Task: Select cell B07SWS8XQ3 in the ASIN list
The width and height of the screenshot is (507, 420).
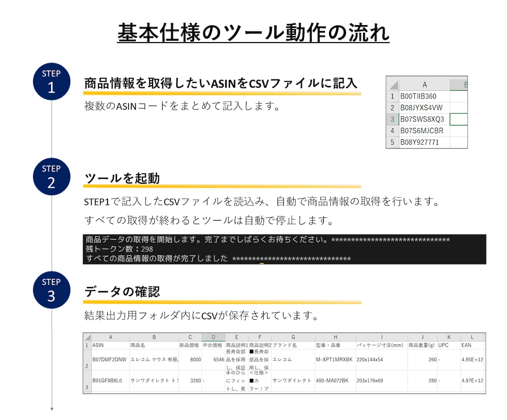Action: click(x=424, y=119)
